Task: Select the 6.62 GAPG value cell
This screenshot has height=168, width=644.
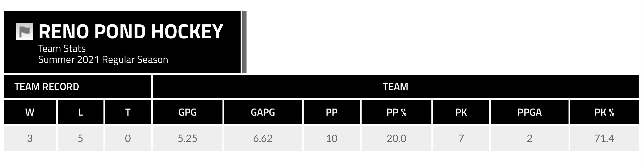Action: (x=263, y=138)
